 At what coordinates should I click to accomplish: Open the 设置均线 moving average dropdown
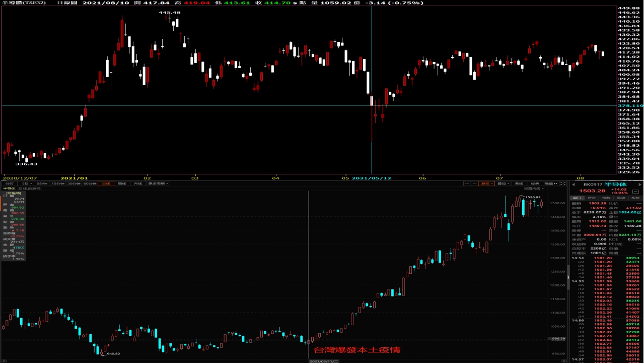tap(534, 189)
